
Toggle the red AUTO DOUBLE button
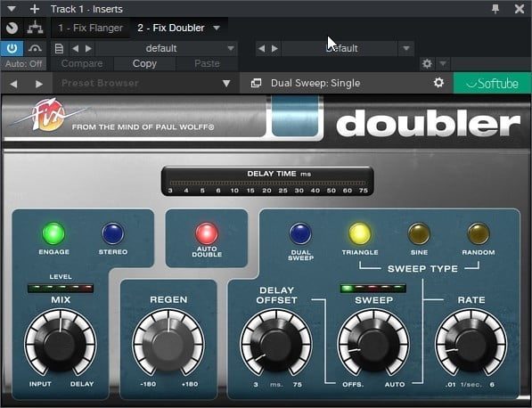point(207,233)
